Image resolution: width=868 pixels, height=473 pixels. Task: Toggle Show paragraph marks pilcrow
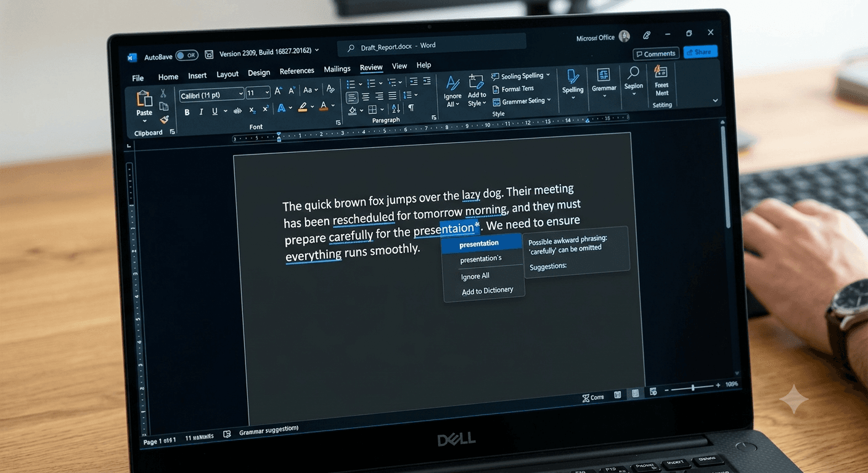pyautogui.click(x=411, y=108)
